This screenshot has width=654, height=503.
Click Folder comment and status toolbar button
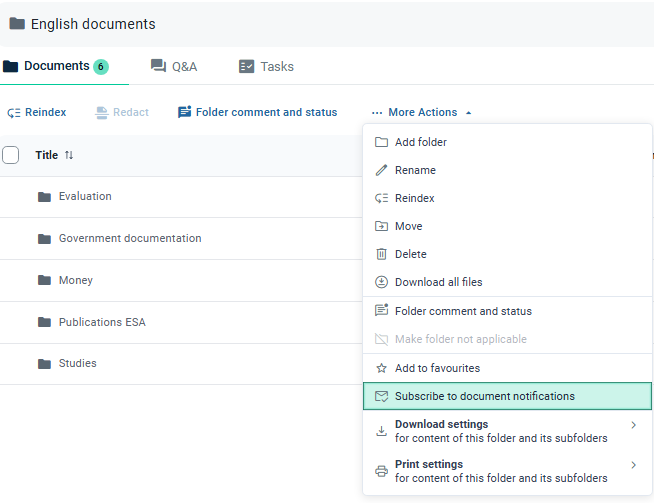coord(257,112)
